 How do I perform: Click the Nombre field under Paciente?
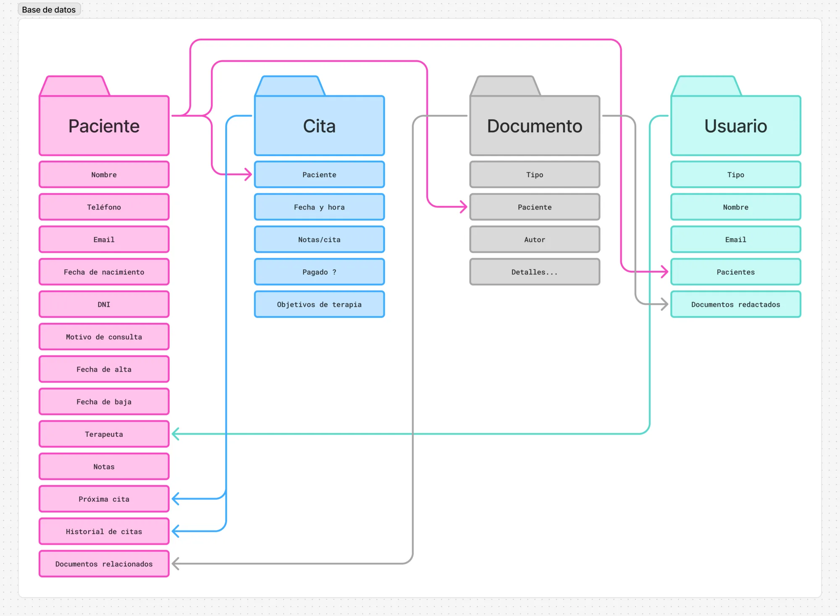104,175
